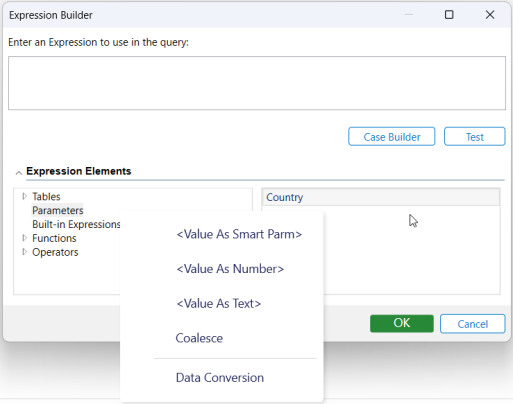This screenshot has height=404, width=513.
Task: Click into the expression text box
Action: [257, 83]
